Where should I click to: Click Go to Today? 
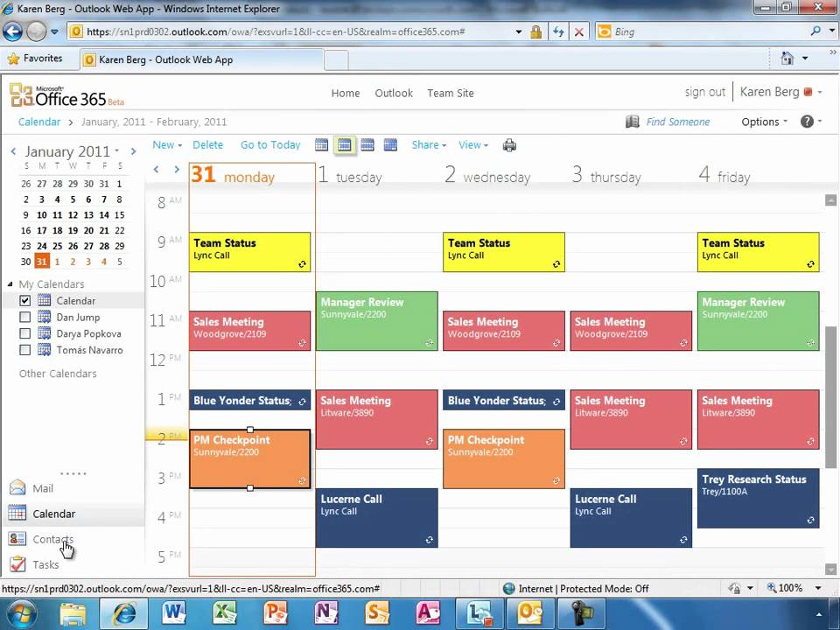(270, 144)
